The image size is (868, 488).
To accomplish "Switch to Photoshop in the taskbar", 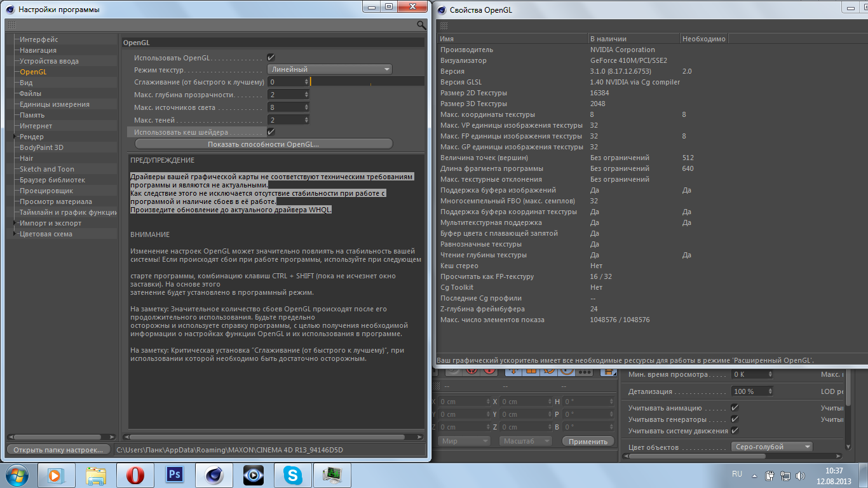I will tap(174, 475).
